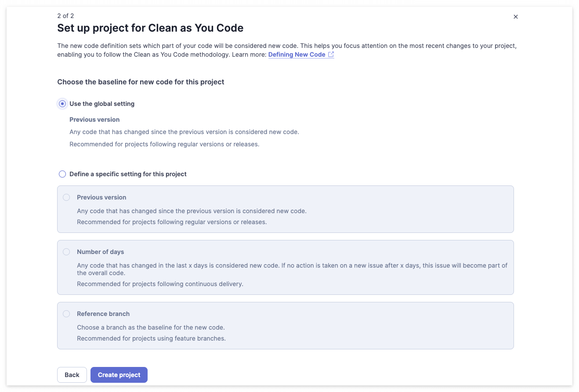Click the Use the global setting label text
Screen dimensions: 579x392
(x=102, y=104)
